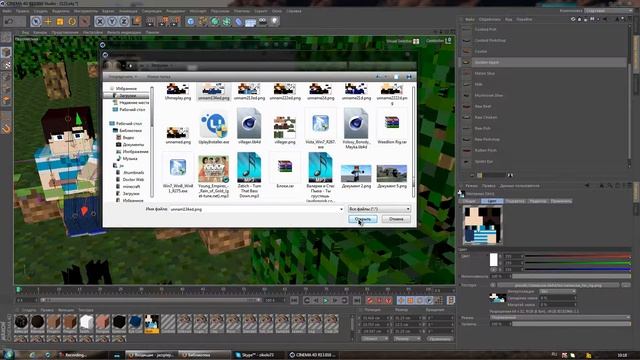Screen dimensions: 640x360
Task: Toggle the Y axis lock
Action: pos(112,21)
